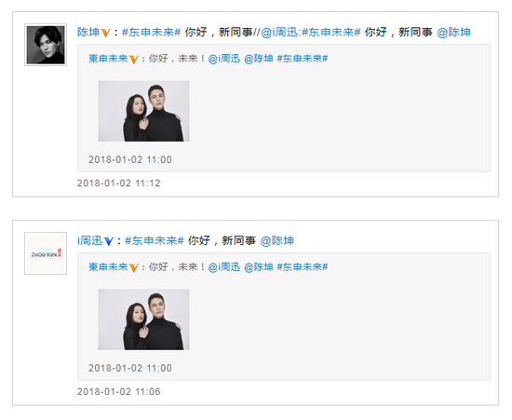
Task: Click the blue verified badge beside i周迅
Action: 108,241
